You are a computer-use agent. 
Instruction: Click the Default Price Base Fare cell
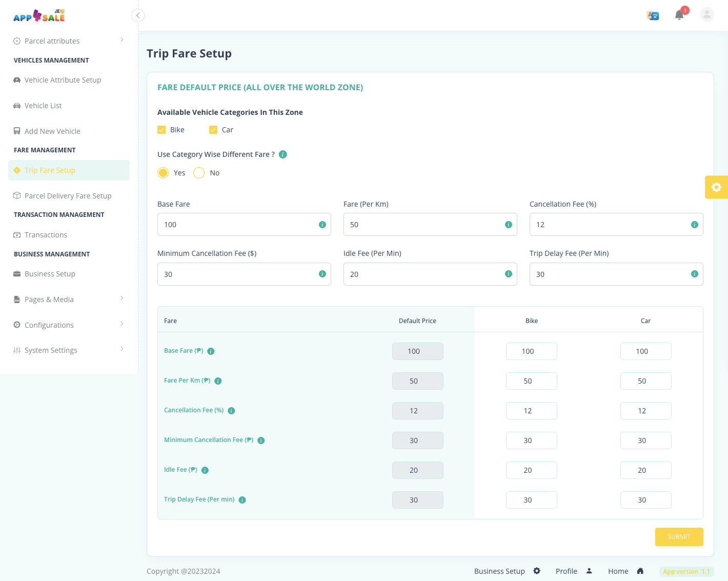pos(418,351)
